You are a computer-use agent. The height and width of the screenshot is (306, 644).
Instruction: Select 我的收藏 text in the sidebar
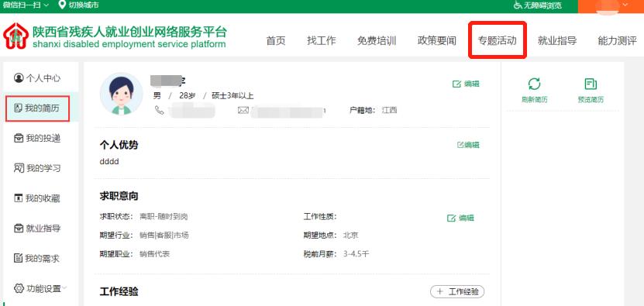(43, 198)
